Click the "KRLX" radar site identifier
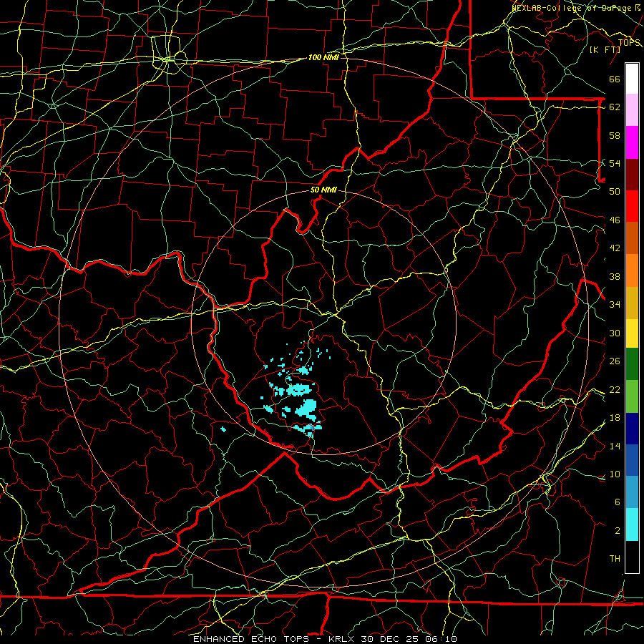644x644 pixels. point(343,639)
